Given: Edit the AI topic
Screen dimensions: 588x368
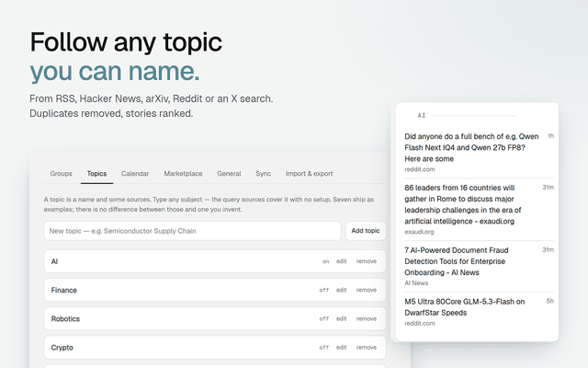Looking at the screenshot, I should tap(341, 261).
